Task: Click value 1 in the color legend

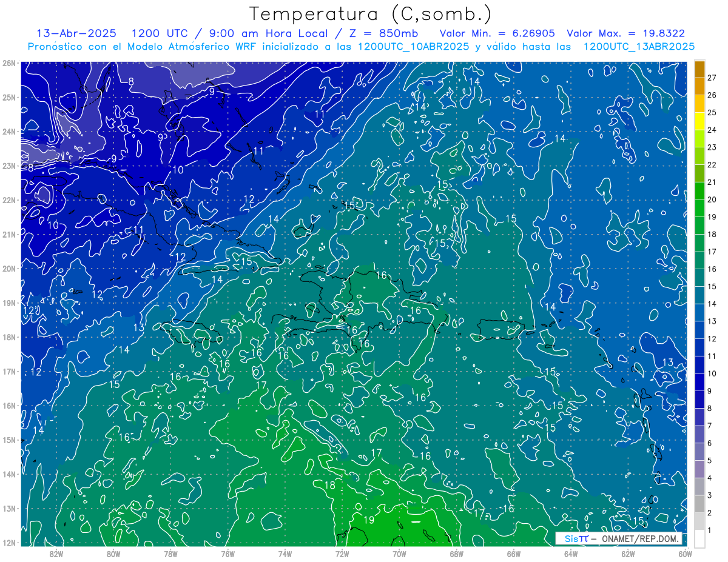Action: click(710, 530)
